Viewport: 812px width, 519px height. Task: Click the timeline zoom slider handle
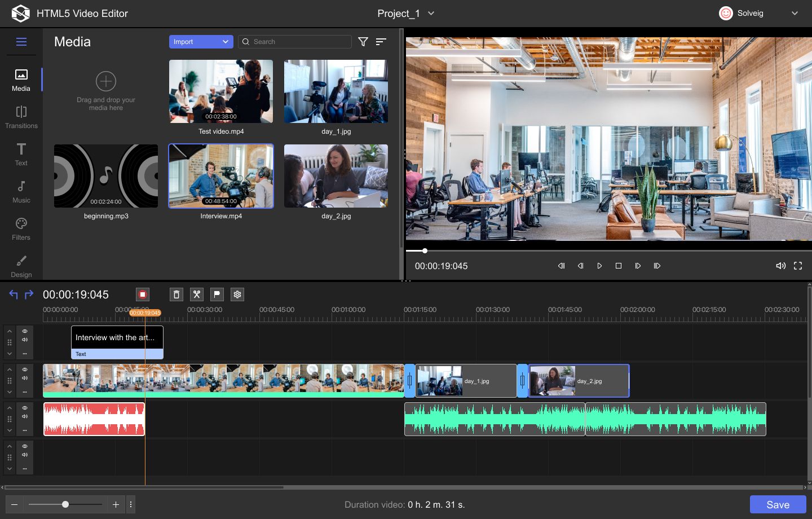click(65, 504)
